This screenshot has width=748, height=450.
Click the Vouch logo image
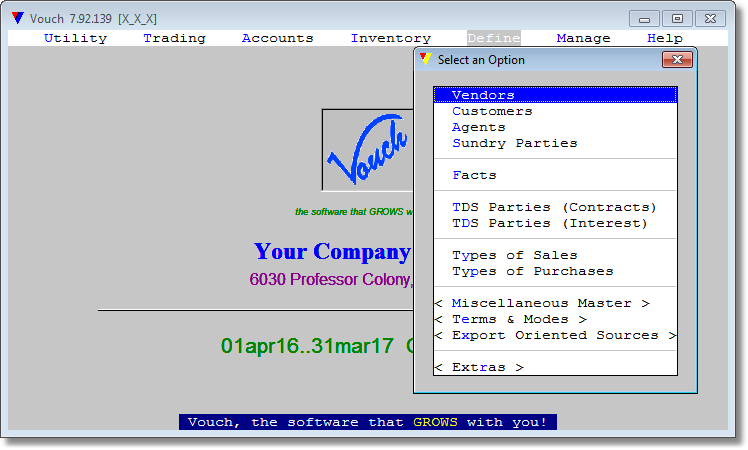pyautogui.click(x=368, y=150)
